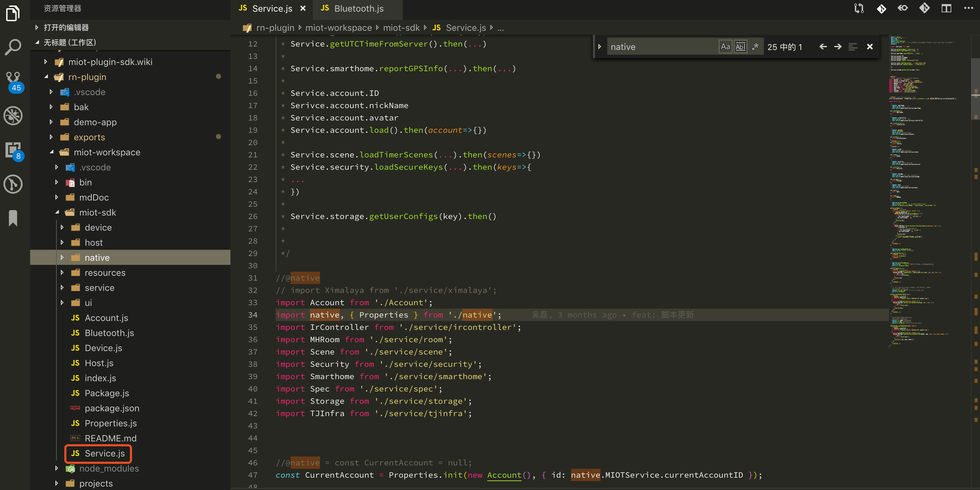Enable match case in the find widget
This screenshot has width=980, height=490.
[x=726, y=47]
